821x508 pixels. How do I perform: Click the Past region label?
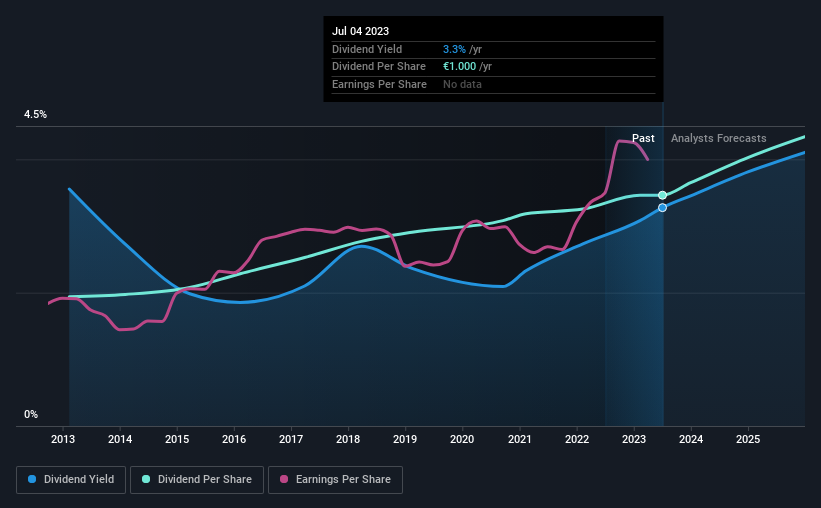click(643, 138)
